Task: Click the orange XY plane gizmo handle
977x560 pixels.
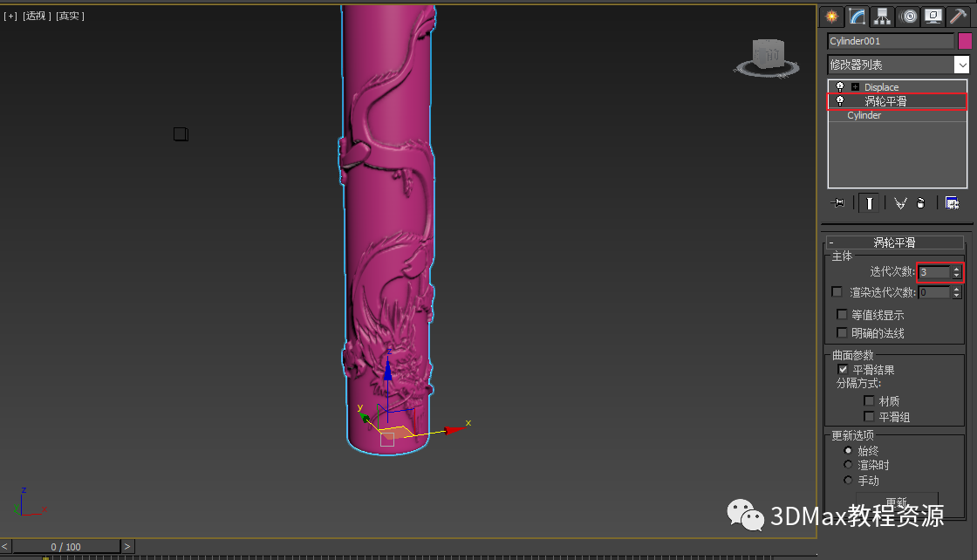Action: (x=396, y=432)
